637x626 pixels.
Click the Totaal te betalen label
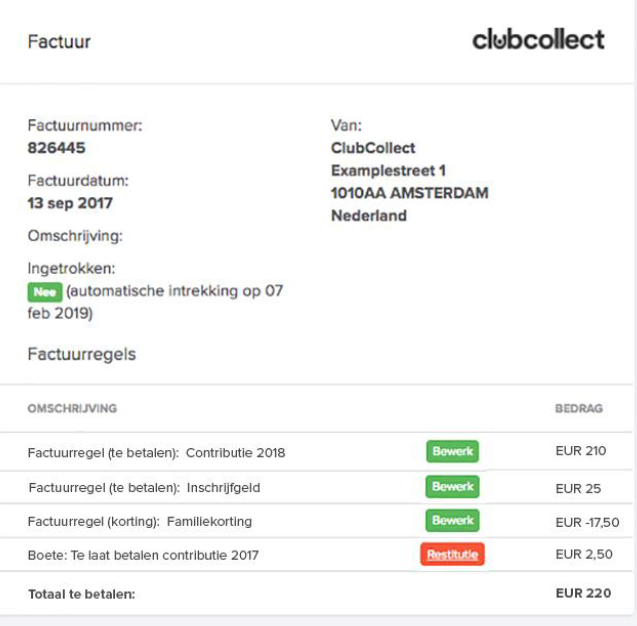point(82,594)
